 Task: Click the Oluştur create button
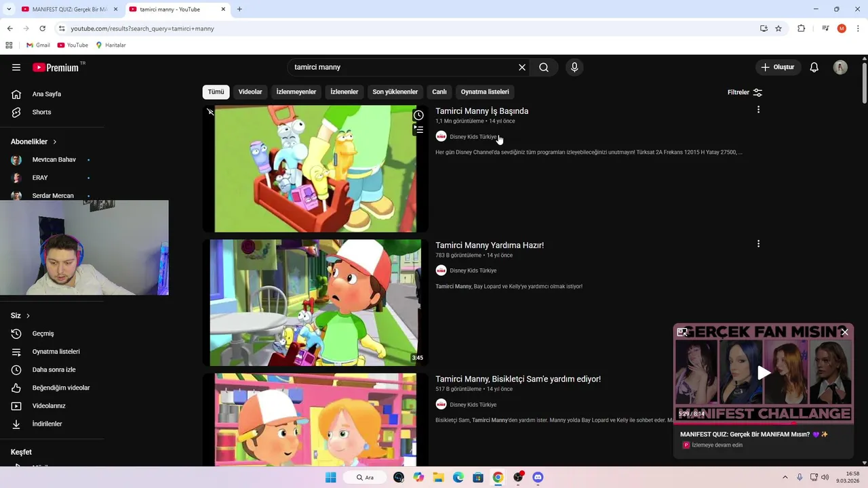click(x=777, y=67)
